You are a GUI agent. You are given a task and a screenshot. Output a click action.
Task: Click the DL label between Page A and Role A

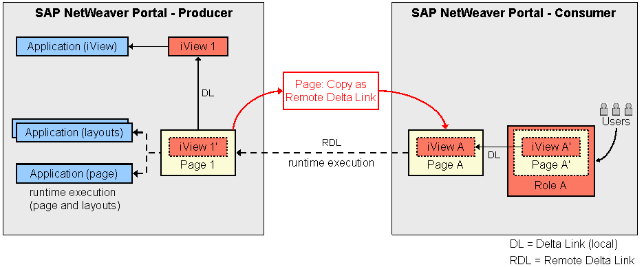tap(494, 155)
